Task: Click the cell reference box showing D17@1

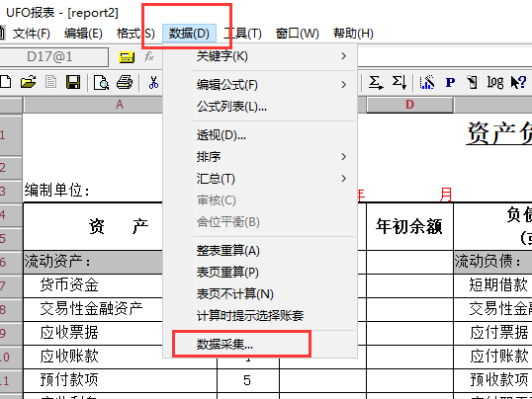Action: (x=53, y=57)
